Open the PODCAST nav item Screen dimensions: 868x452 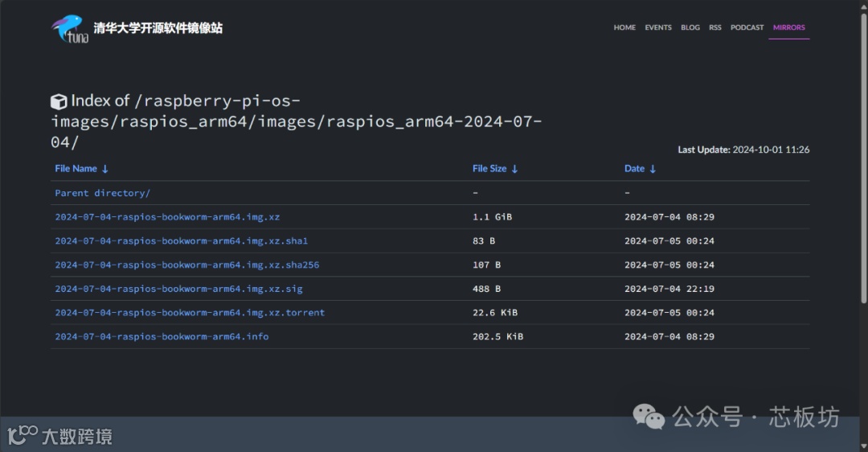coord(747,27)
